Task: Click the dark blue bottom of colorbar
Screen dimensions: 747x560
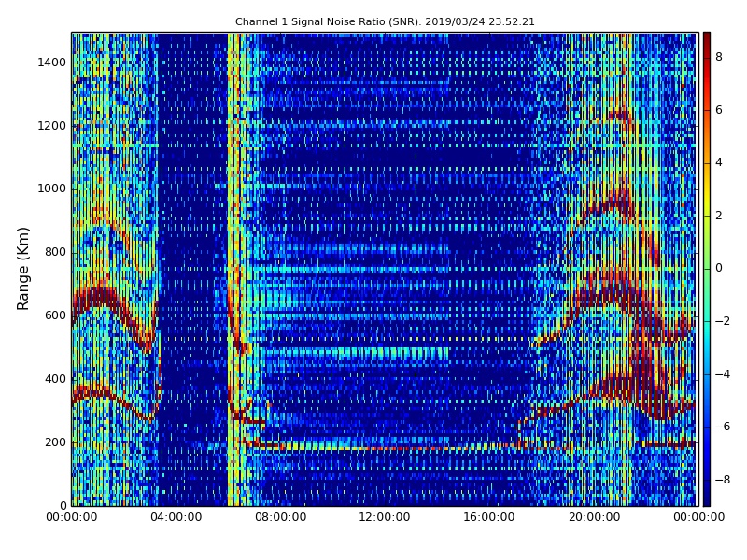Action: [x=707, y=501]
